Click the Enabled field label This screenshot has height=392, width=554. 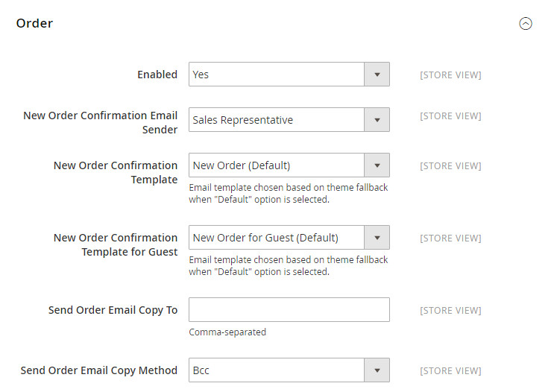click(x=157, y=75)
